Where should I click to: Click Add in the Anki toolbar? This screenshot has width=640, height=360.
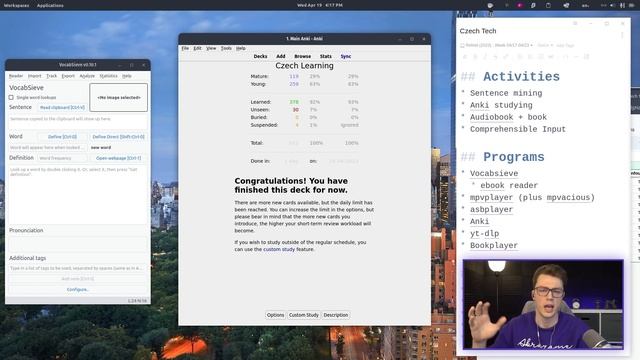pyautogui.click(x=281, y=56)
